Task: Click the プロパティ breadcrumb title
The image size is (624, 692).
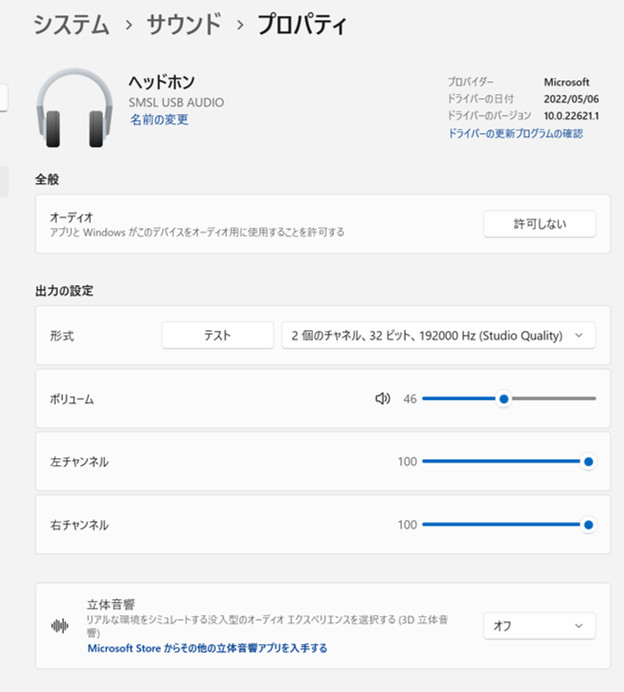Action: (x=302, y=24)
